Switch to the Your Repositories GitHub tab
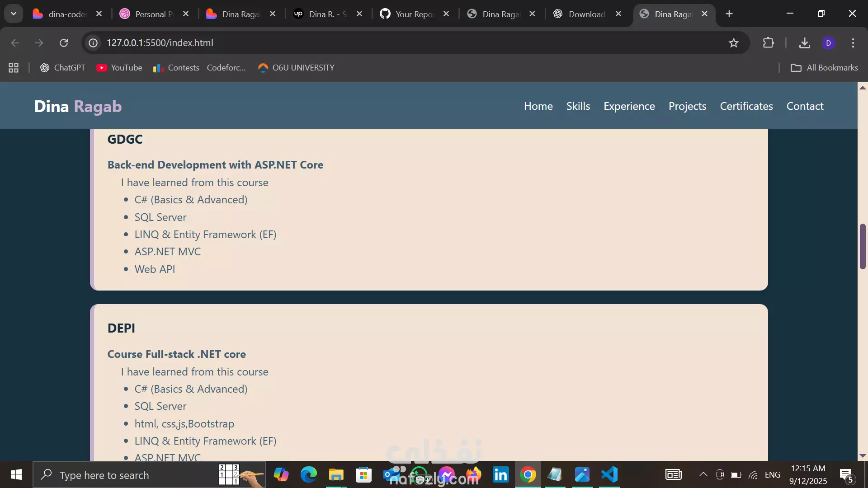868x488 pixels. pyautogui.click(x=409, y=14)
